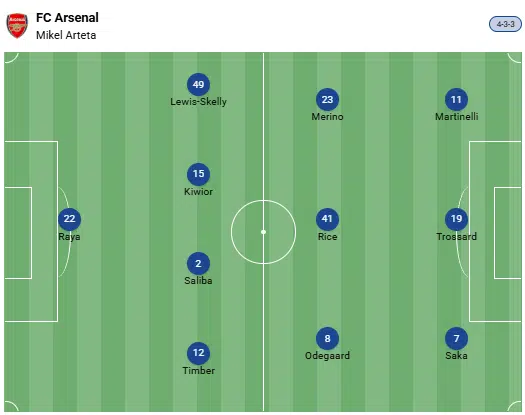Image resolution: width=525 pixels, height=415 pixels.
Task: Click the Arsenal club crest logo
Action: pos(17,25)
